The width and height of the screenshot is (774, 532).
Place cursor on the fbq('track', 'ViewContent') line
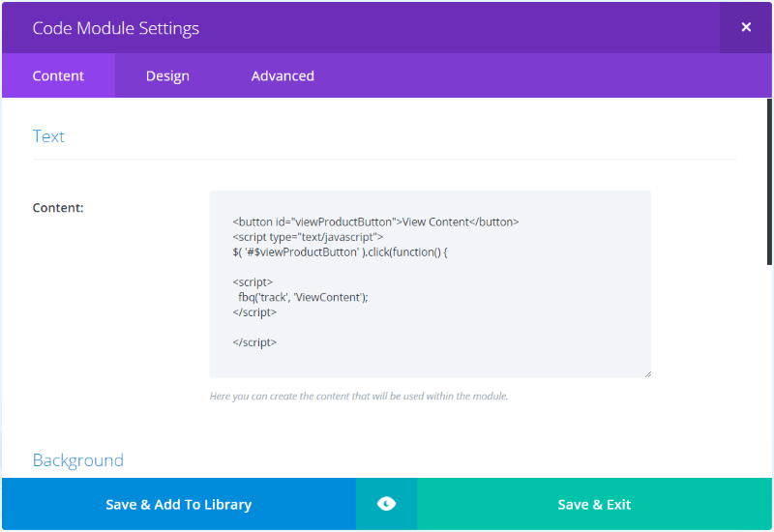point(303,297)
